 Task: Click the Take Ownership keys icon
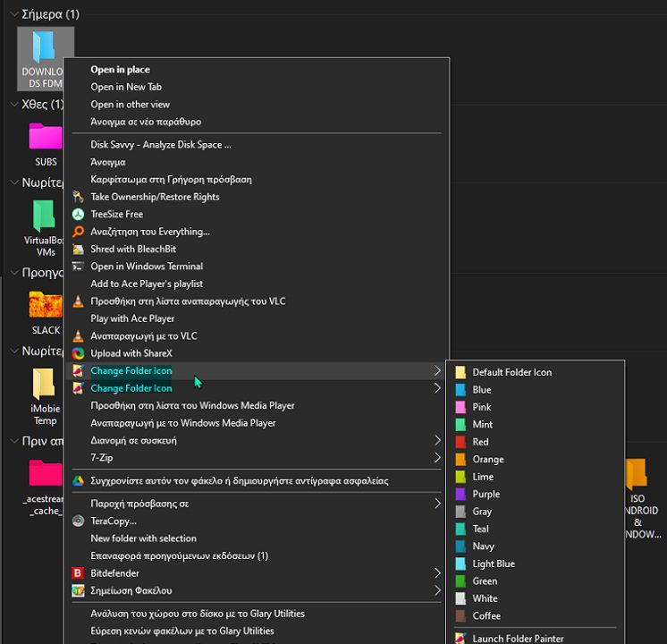78,197
